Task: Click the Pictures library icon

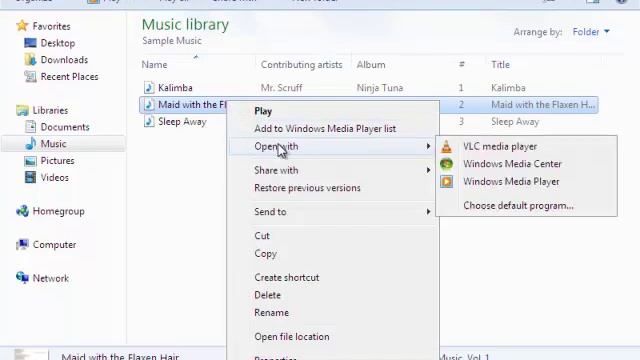Action: point(30,161)
